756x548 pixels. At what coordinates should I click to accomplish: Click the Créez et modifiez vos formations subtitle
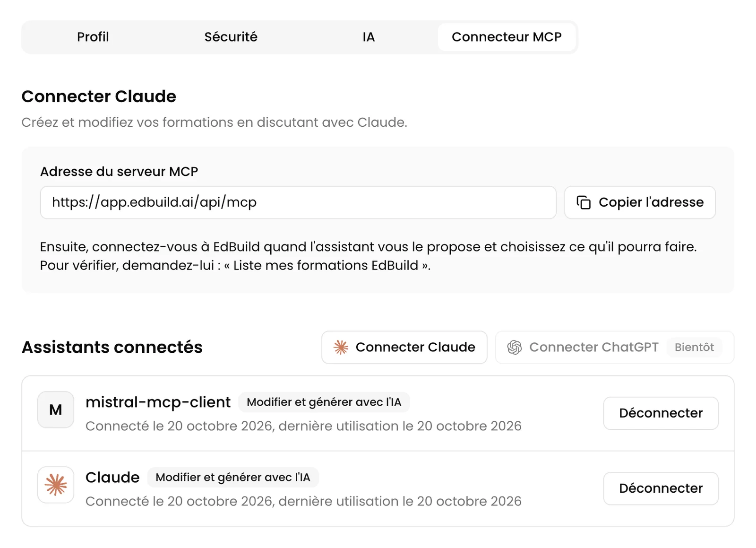[x=214, y=122]
